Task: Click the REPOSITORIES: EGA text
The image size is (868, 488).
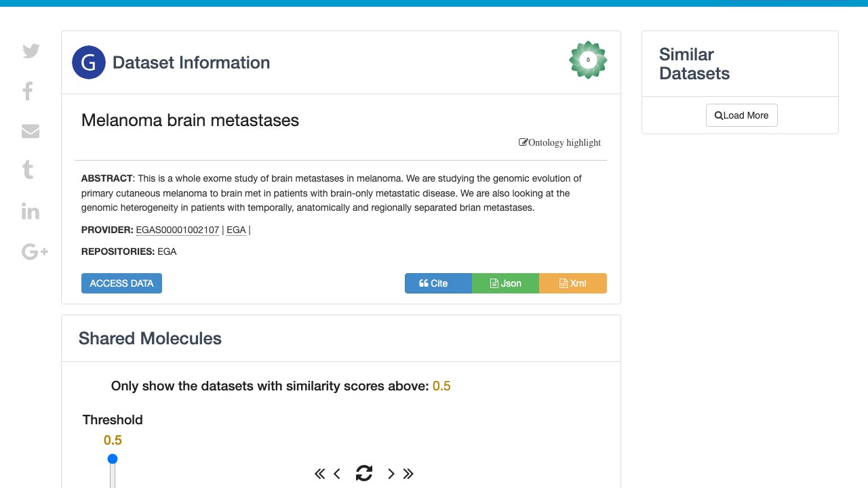Action: point(129,251)
